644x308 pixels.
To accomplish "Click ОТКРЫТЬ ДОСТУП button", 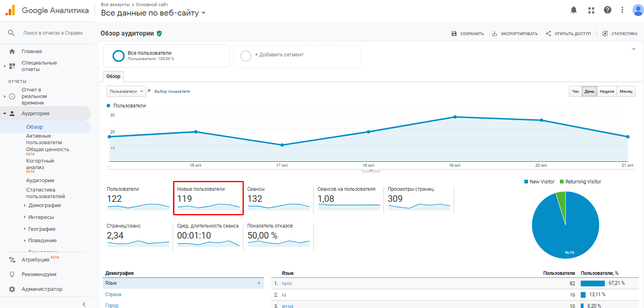I will tap(568, 33).
